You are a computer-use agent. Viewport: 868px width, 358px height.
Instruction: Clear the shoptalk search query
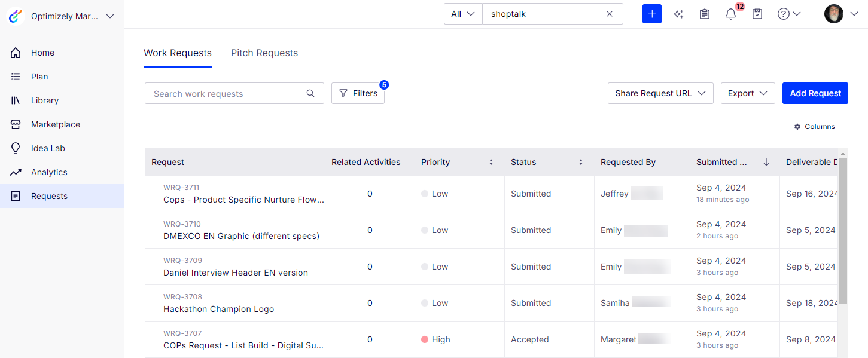coord(609,13)
